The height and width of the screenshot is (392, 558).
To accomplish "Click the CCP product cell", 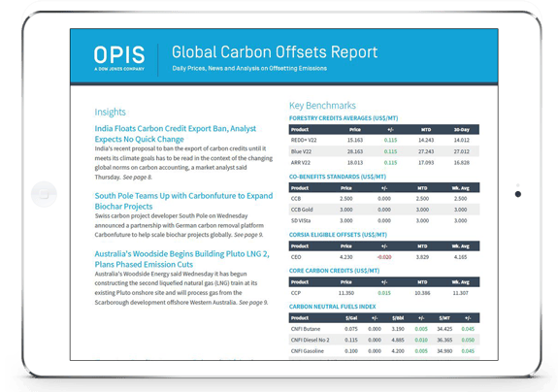I will pyautogui.click(x=296, y=293).
